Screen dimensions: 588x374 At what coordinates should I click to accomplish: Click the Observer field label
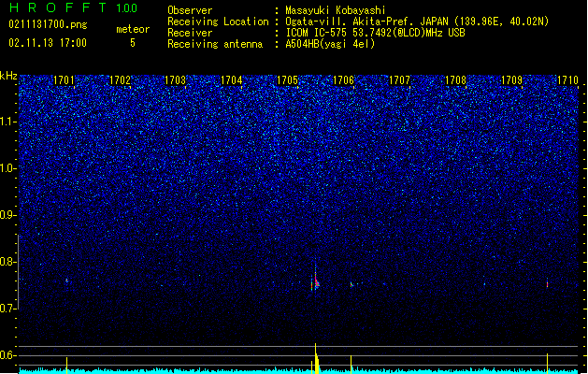pos(190,10)
